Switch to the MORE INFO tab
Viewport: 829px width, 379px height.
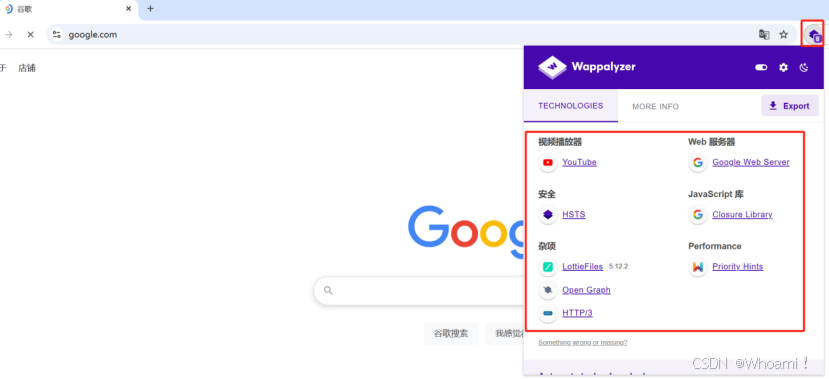coord(656,106)
